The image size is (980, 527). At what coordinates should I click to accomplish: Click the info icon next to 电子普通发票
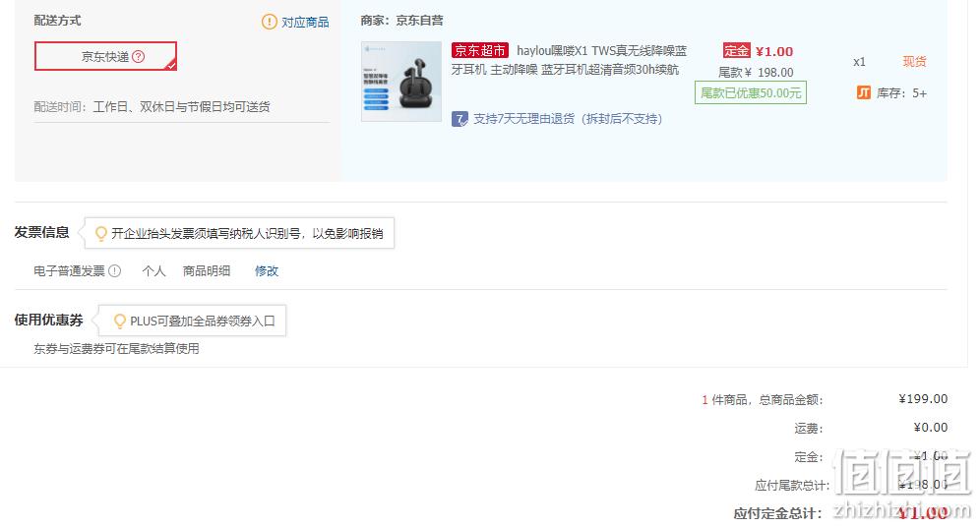click(x=115, y=271)
